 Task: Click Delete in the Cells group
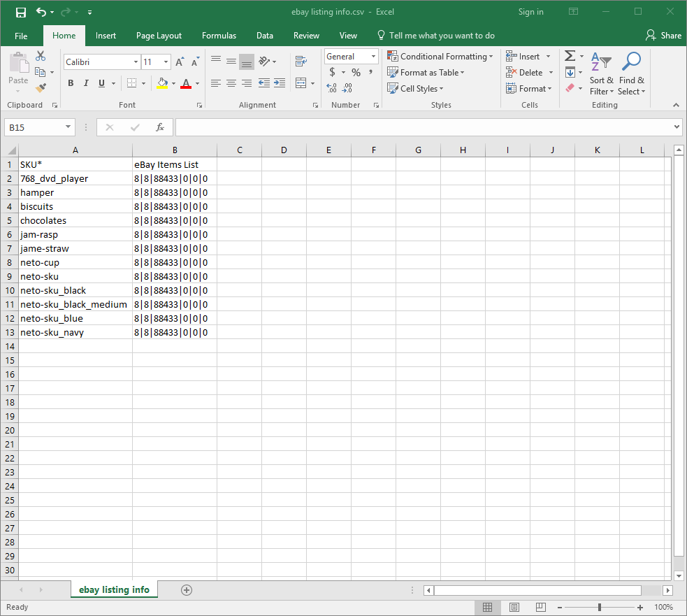[x=524, y=72]
